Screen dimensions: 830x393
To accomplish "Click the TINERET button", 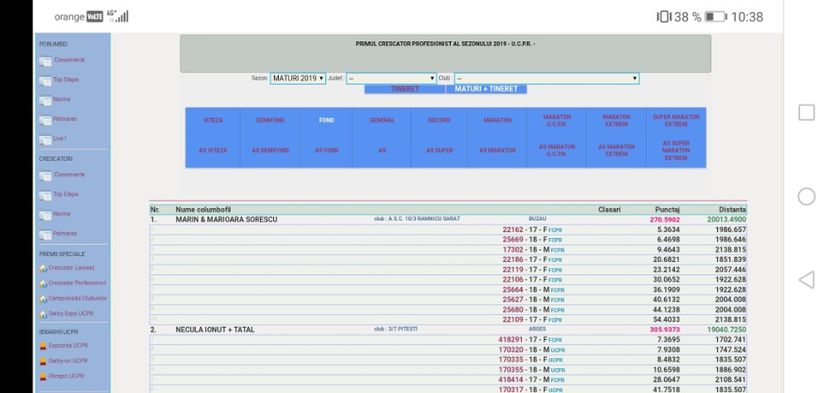I will [x=405, y=89].
